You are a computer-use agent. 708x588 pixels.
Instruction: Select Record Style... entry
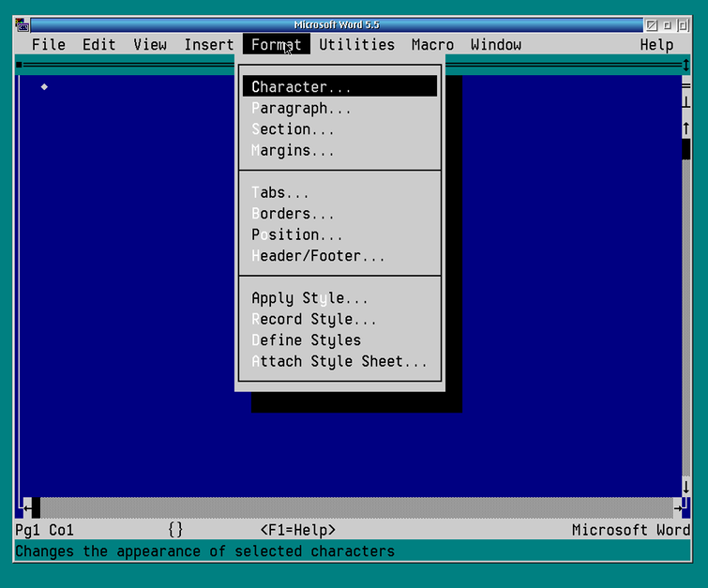point(339,319)
